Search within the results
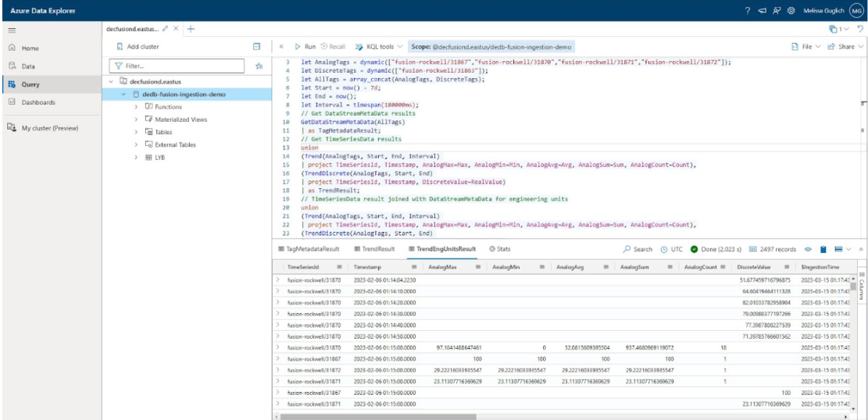868x420 pixels. pyautogui.click(x=638, y=249)
